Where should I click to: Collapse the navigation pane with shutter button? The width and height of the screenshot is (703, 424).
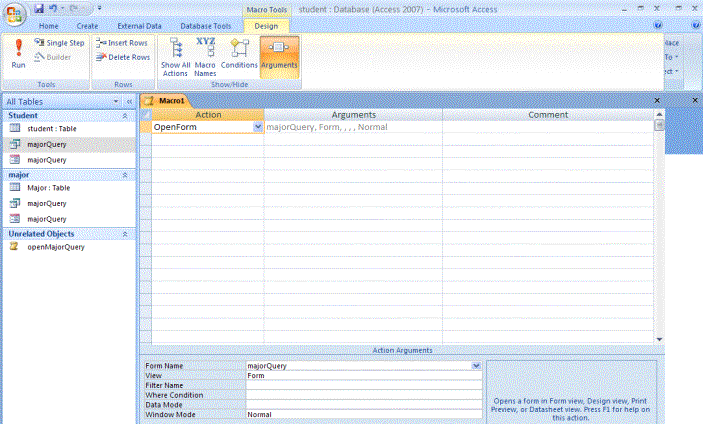coord(129,102)
